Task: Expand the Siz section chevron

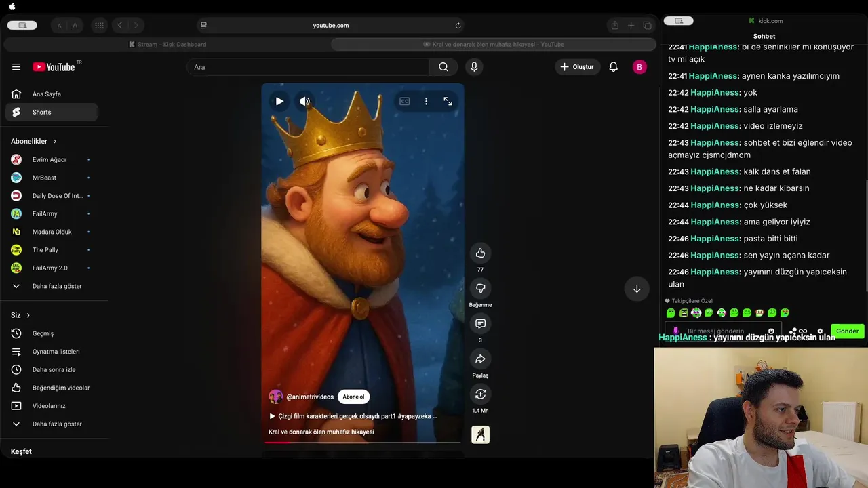Action: tap(28, 315)
